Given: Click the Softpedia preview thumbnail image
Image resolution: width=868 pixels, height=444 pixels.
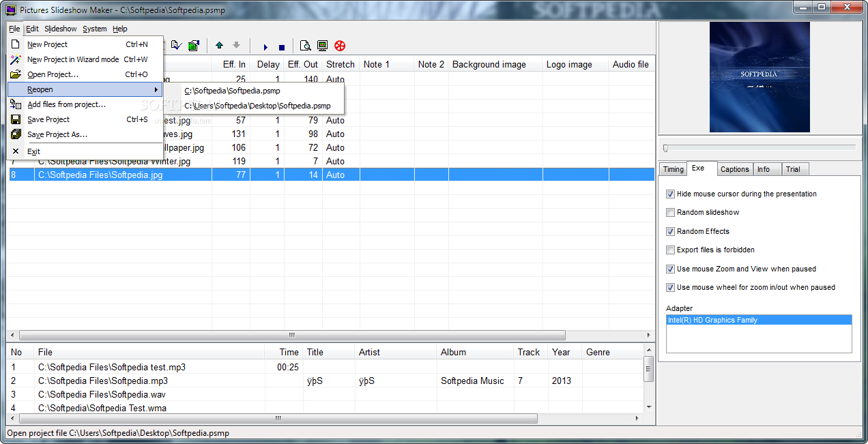Looking at the screenshot, I should 759,77.
